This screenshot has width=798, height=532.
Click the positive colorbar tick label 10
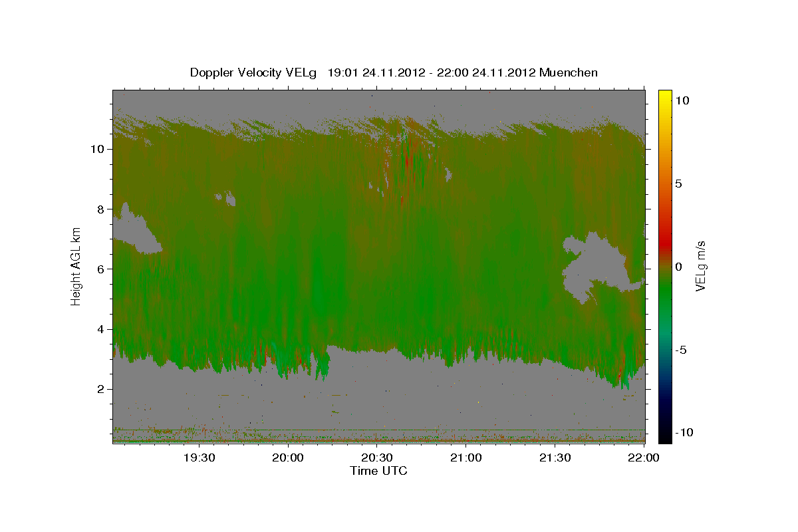pyautogui.click(x=682, y=100)
